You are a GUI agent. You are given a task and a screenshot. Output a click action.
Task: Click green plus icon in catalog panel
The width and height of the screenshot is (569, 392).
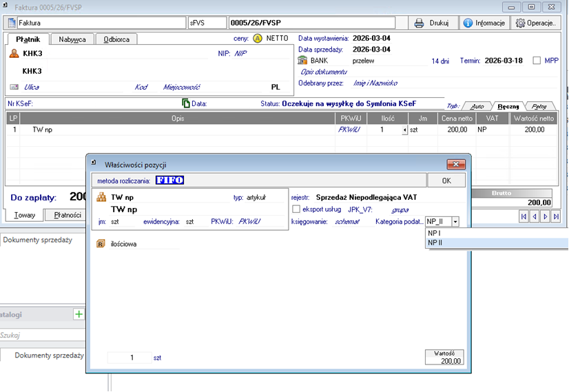(x=79, y=314)
